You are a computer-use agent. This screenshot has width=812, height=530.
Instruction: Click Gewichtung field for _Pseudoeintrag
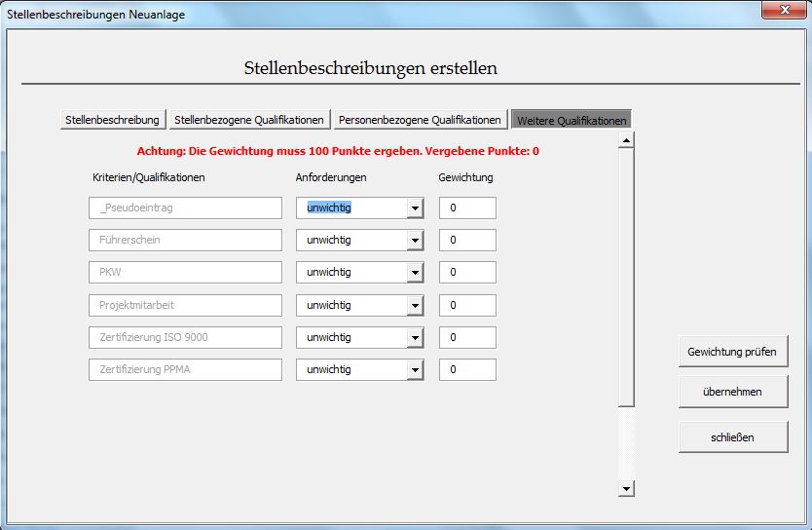(467, 208)
